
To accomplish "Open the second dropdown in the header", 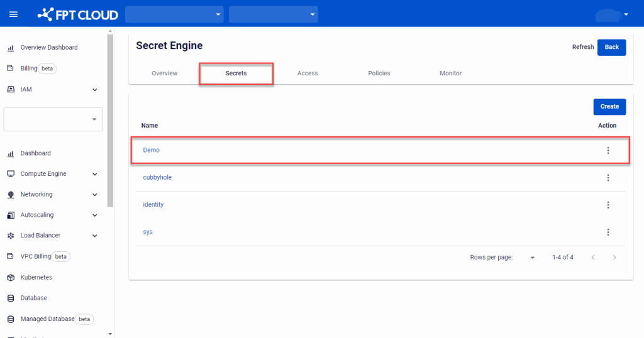I will (x=273, y=14).
